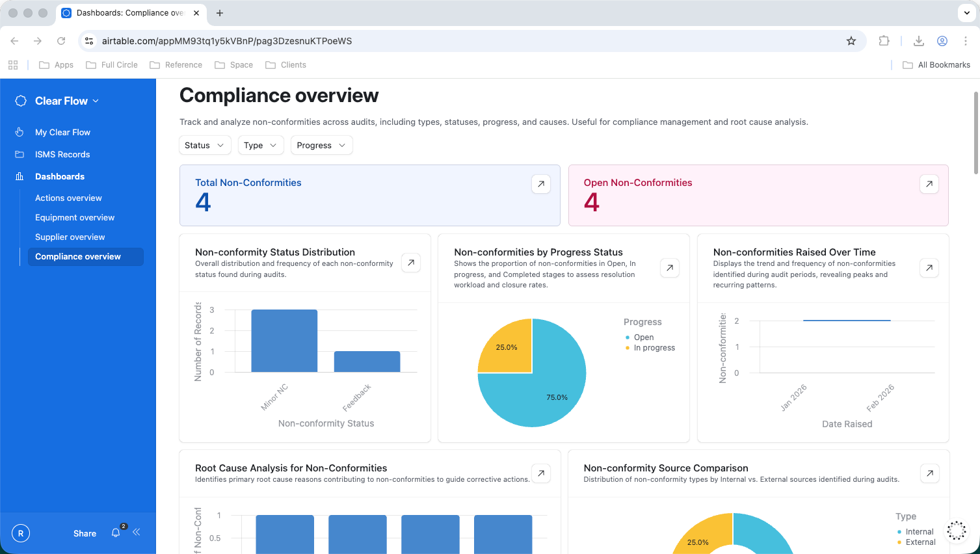
Task: Click the Share button
Action: point(85,533)
